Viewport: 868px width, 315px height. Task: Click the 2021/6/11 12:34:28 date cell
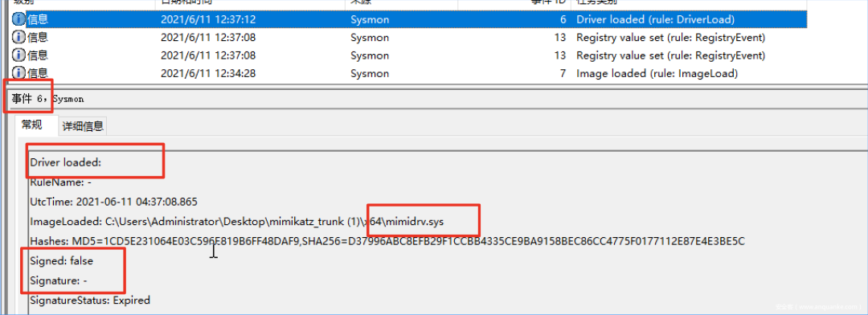pos(208,73)
